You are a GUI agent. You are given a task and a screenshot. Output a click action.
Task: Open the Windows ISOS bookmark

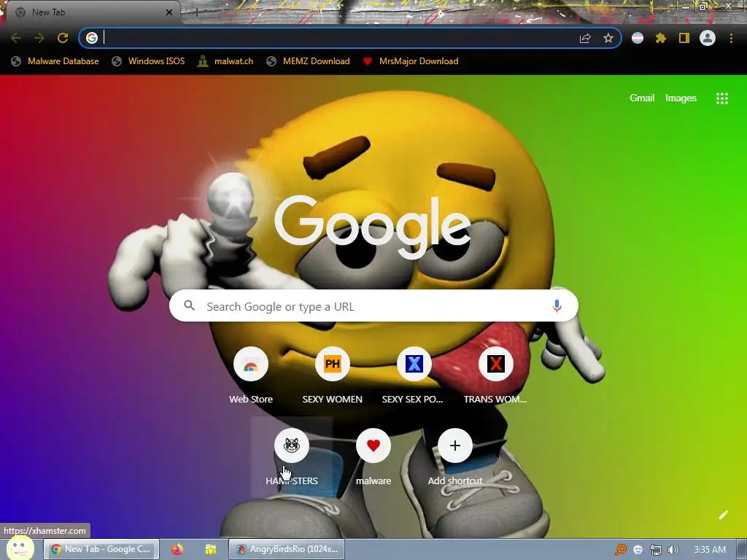tap(148, 61)
